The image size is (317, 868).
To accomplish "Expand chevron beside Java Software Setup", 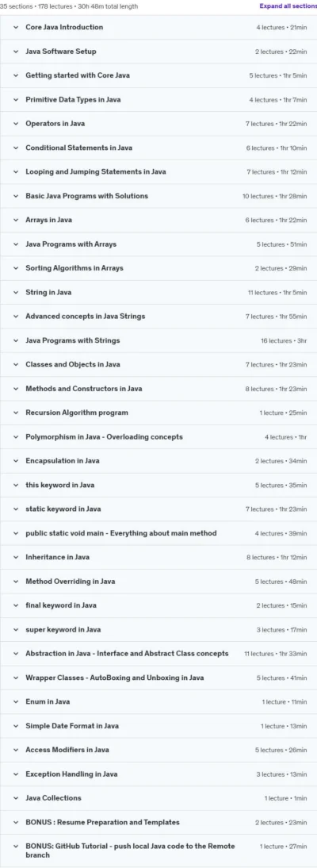I will [16, 52].
